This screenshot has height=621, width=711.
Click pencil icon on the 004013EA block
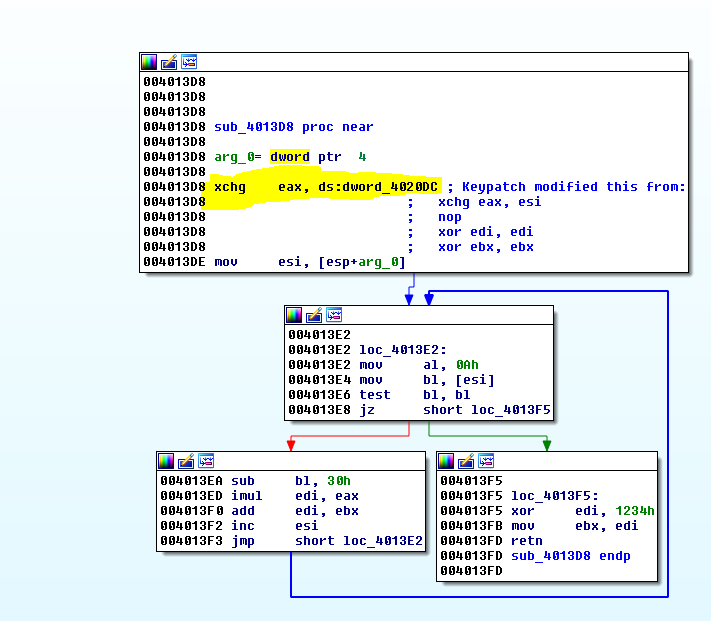pos(186,461)
